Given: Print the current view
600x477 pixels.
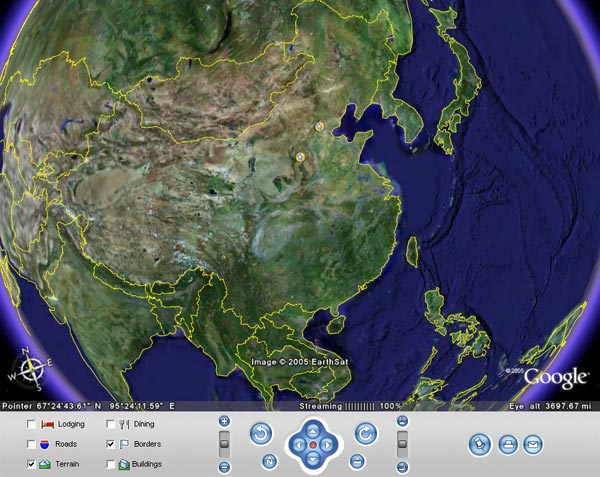Looking at the screenshot, I should coord(508,445).
